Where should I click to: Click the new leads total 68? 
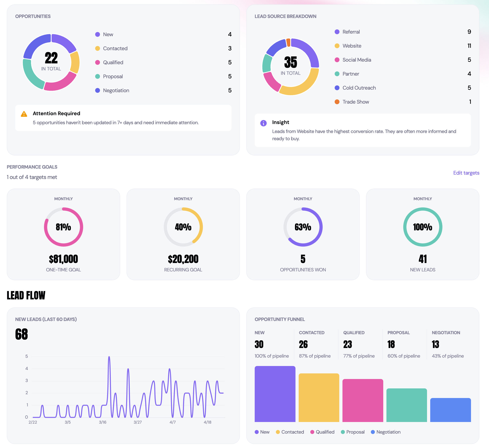(21, 334)
